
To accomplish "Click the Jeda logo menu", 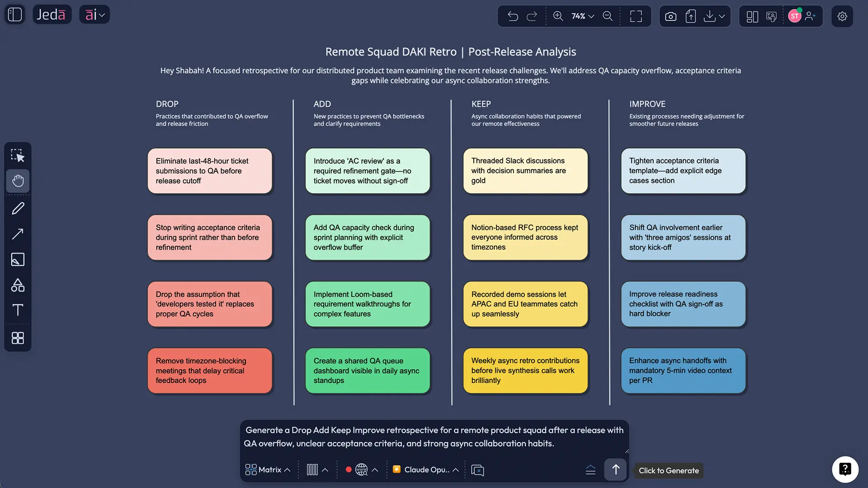I will click(52, 14).
